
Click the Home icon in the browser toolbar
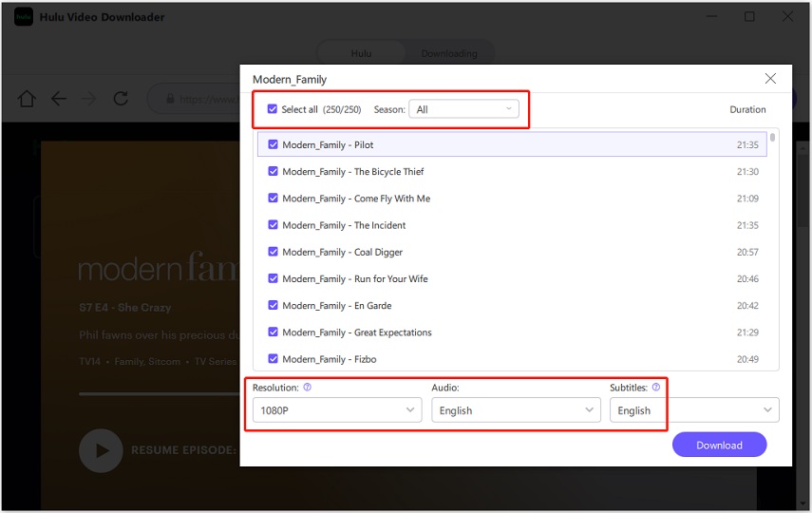click(x=27, y=98)
